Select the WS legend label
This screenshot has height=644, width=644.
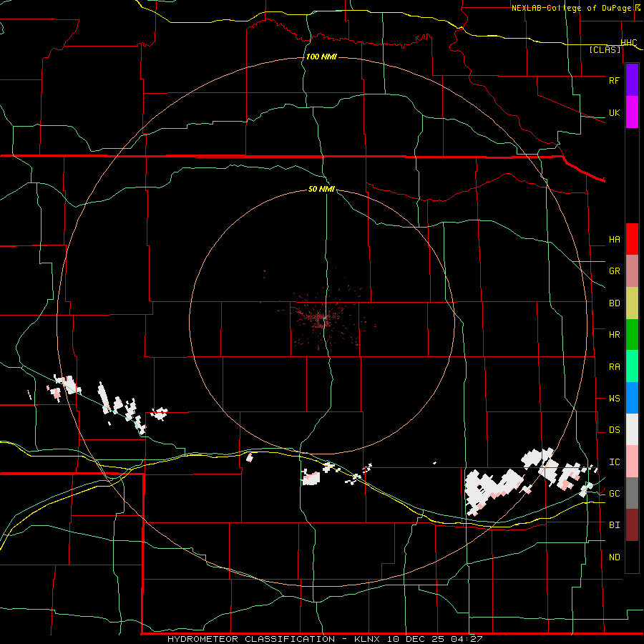[614, 399]
